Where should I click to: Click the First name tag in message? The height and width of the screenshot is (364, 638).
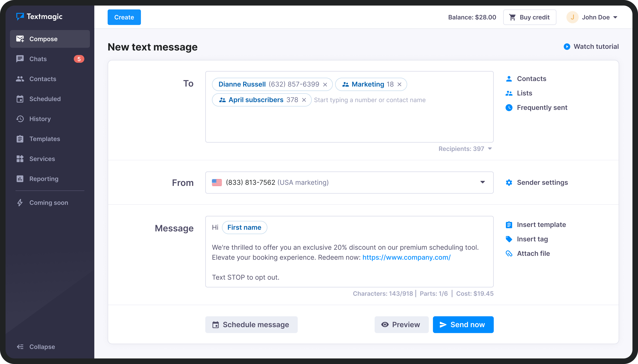click(244, 227)
